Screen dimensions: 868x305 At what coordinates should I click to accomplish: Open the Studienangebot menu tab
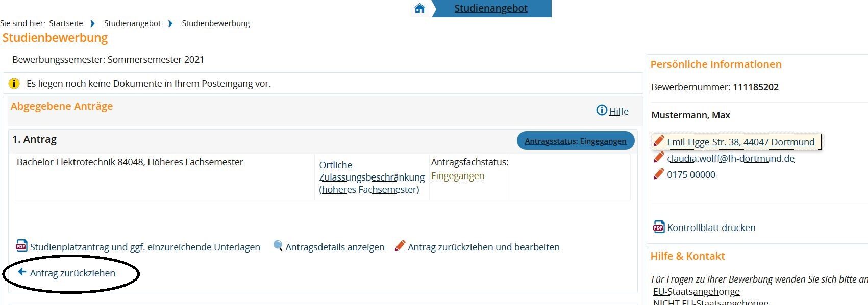click(x=491, y=8)
